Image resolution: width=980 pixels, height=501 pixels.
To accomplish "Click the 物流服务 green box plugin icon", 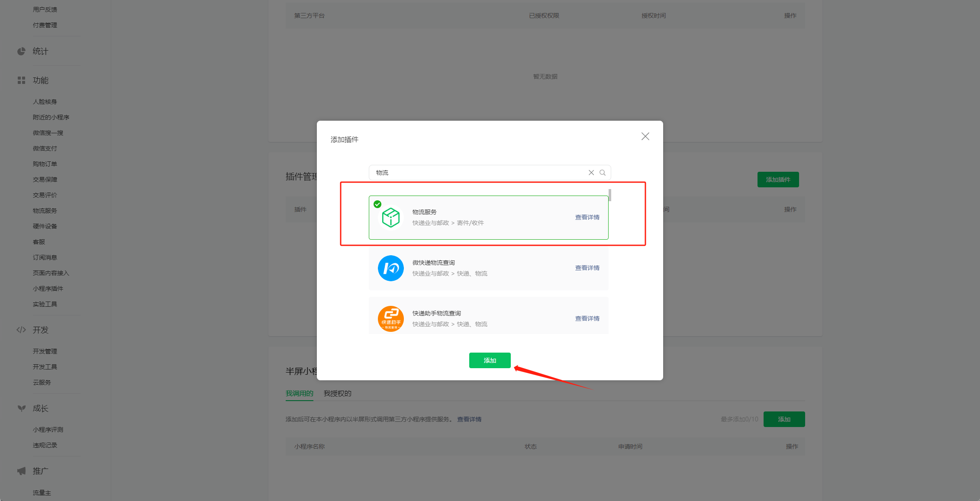I will [x=390, y=217].
